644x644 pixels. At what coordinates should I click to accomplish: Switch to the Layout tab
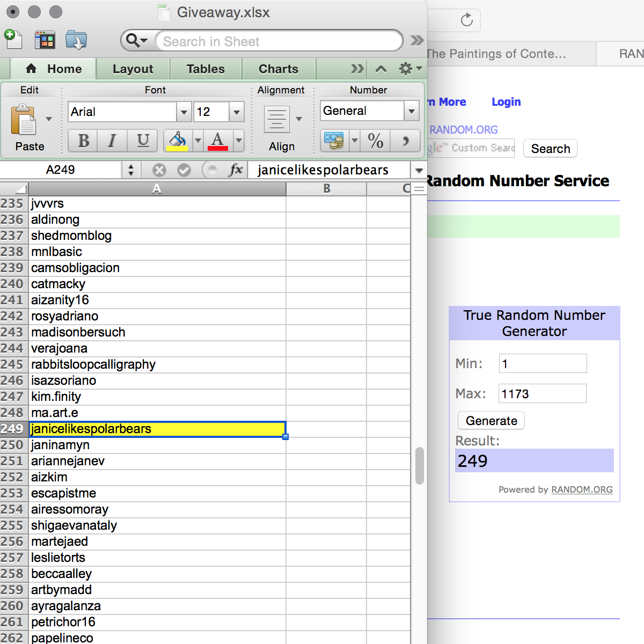point(133,69)
